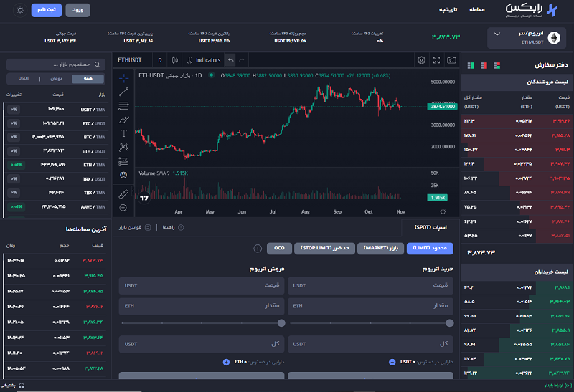Select the حد ضرر (STOP LIMIT) order type
Image resolution: width=574 pixels, height=392 pixels.
pyautogui.click(x=324, y=248)
